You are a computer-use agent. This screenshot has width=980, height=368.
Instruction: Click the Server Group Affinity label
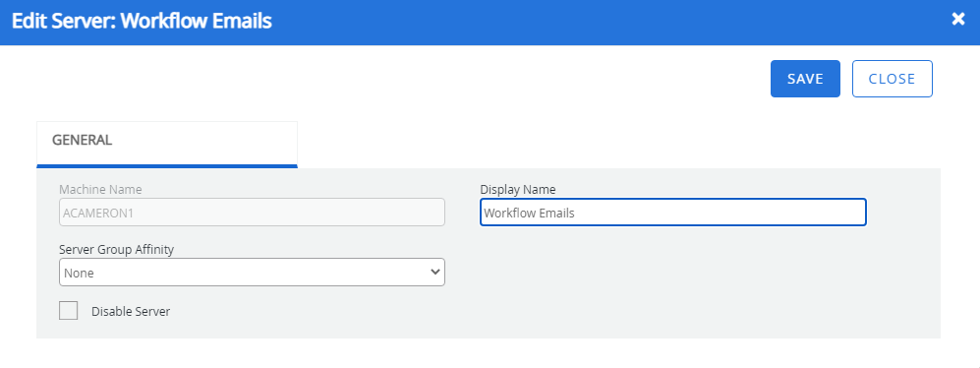pos(116,249)
